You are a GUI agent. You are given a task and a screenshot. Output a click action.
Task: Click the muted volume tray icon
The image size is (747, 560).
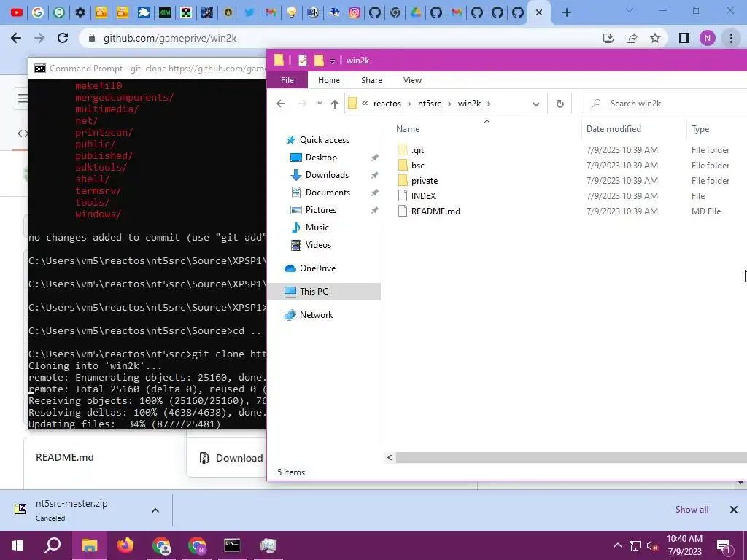652,545
